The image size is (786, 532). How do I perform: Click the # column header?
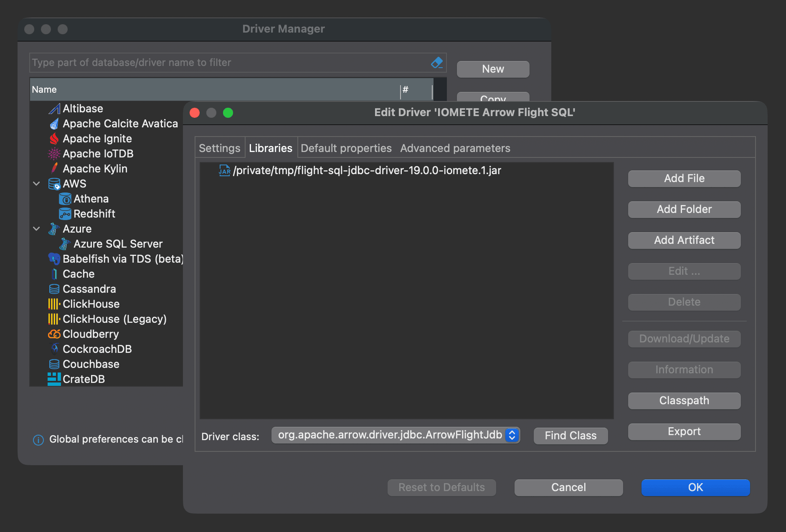pos(416,89)
